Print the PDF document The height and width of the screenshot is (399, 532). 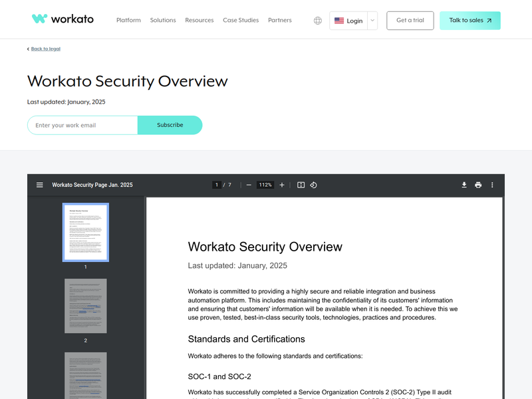pos(478,185)
